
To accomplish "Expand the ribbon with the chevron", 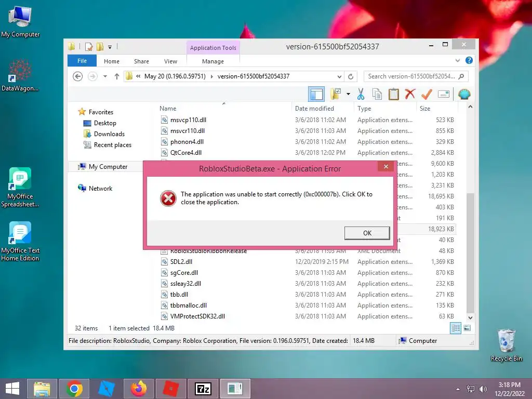I will click(x=457, y=60).
